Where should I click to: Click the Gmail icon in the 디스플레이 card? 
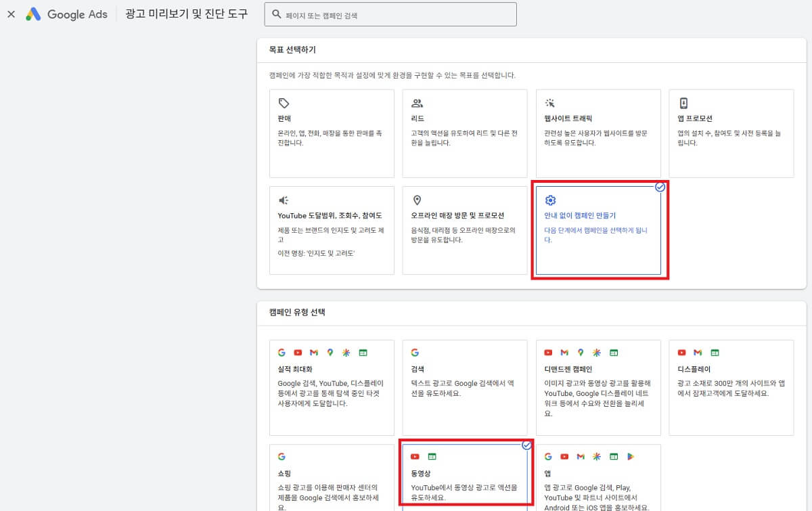click(x=698, y=353)
